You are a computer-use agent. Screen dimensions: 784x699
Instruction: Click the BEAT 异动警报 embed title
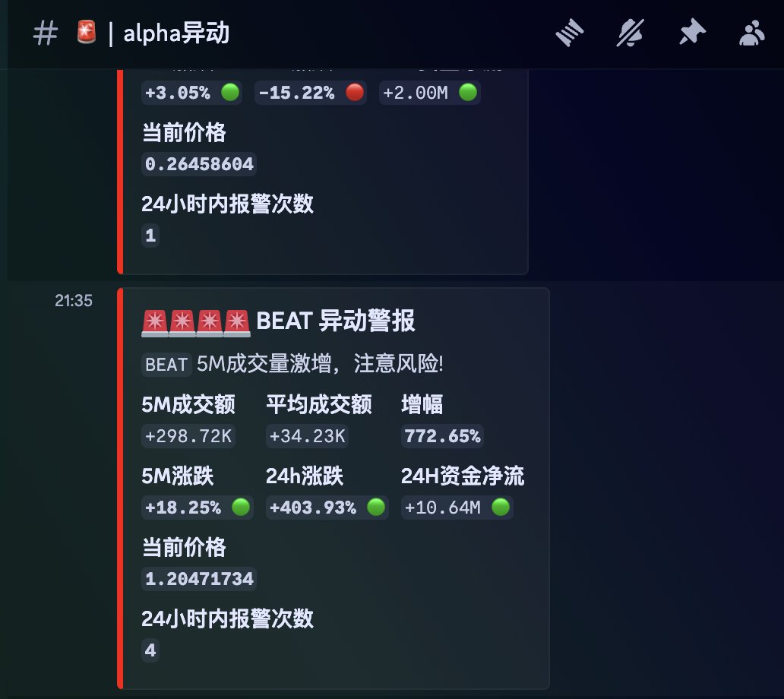(x=336, y=321)
